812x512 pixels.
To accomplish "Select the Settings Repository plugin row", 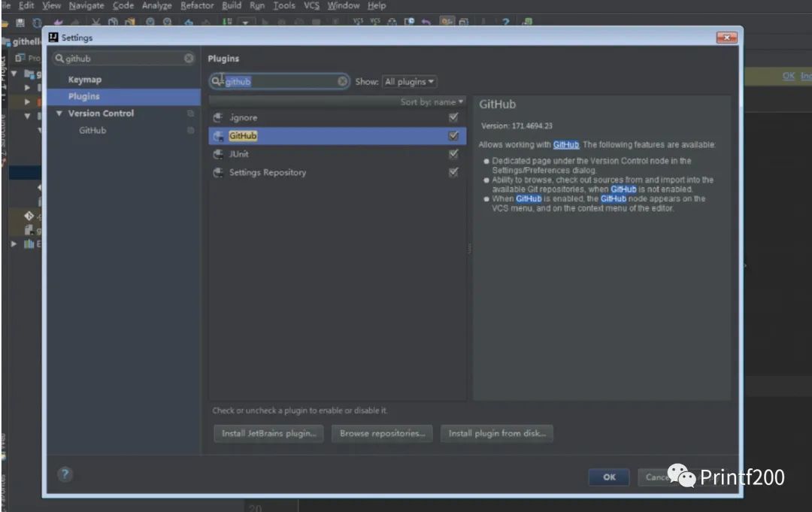I will [x=337, y=172].
